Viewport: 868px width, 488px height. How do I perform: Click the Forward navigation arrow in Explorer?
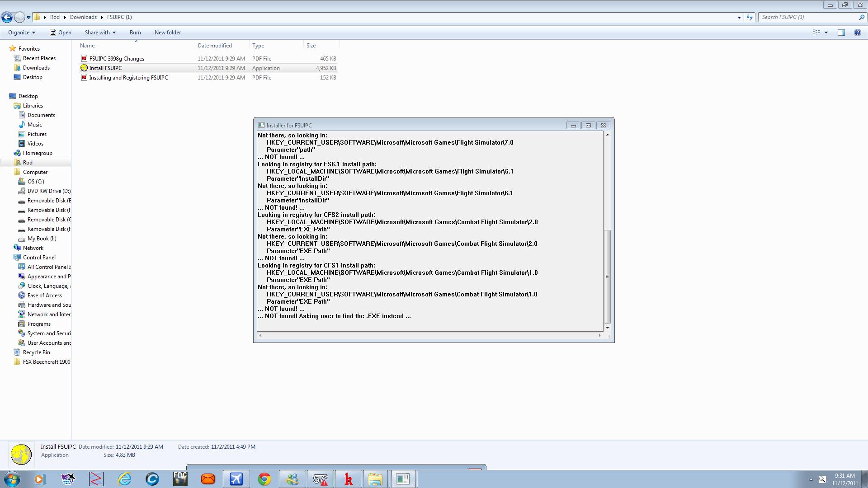point(19,17)
